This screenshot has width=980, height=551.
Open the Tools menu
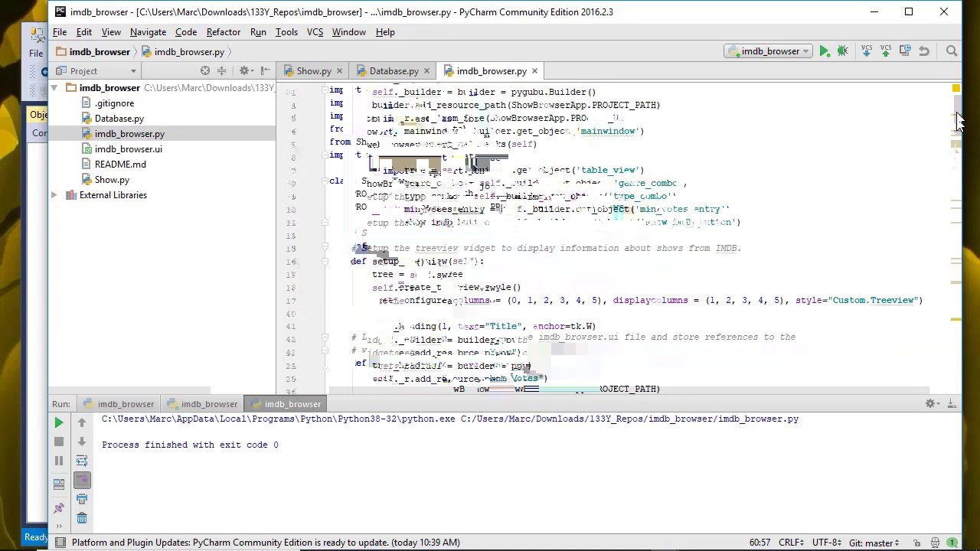pyautogui.click(x=286, y=32)
